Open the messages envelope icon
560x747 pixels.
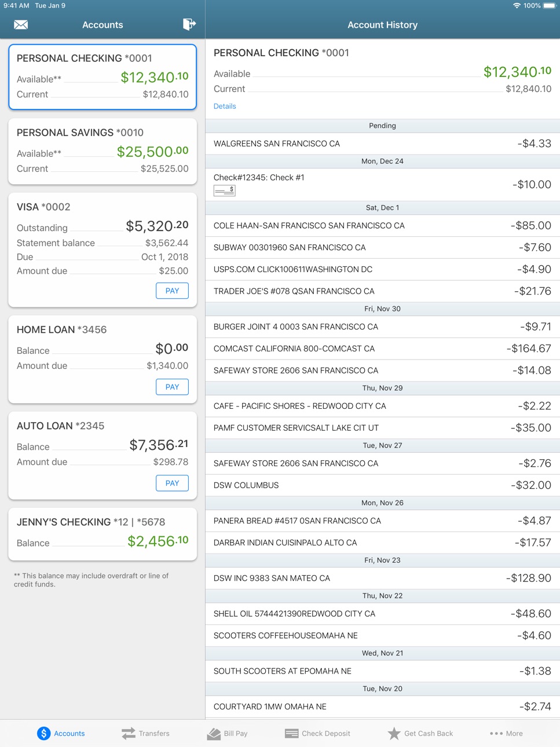[21, 25]
